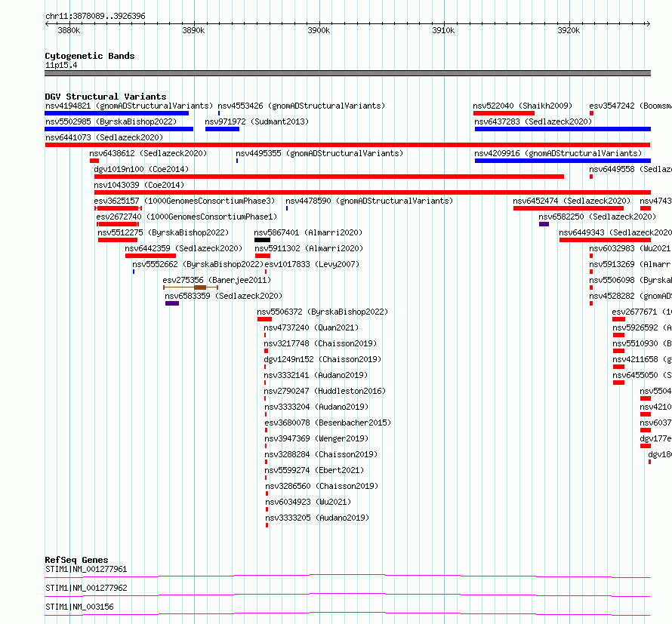This screenshot has width=672, height=624.
Task: Open nsv522040 Shaikh2009 variant label
Action: tap(522, 106)
